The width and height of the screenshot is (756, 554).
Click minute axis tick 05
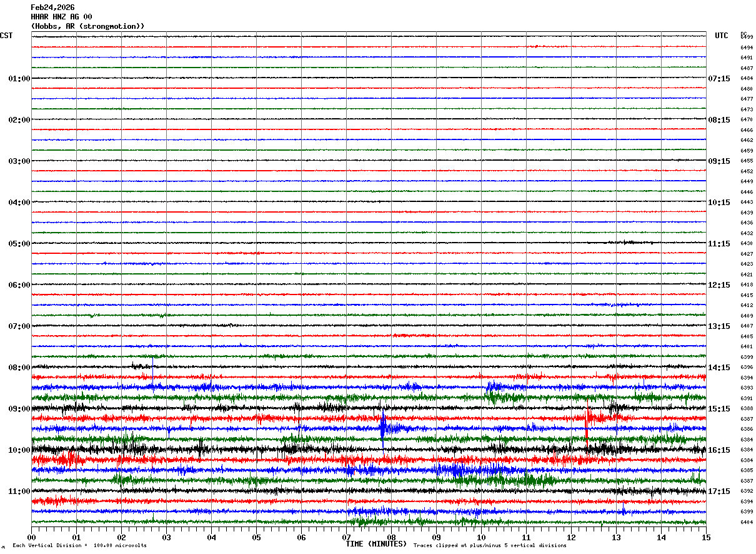[256, 537]
